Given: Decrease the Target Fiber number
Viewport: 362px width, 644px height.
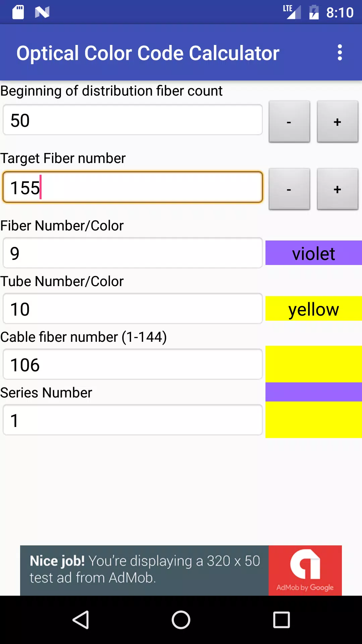Looking at the screenshot, I should click(289, 189).
